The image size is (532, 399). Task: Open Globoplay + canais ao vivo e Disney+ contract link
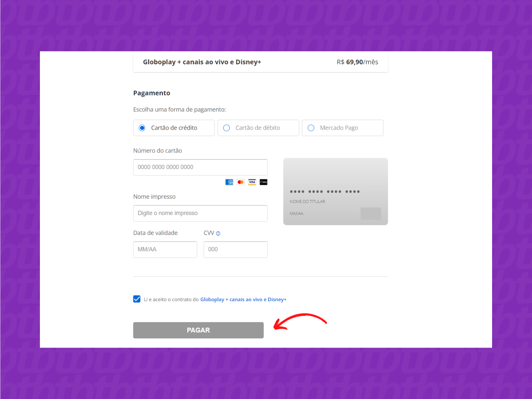pyautogui.click(x=243, y=300)
